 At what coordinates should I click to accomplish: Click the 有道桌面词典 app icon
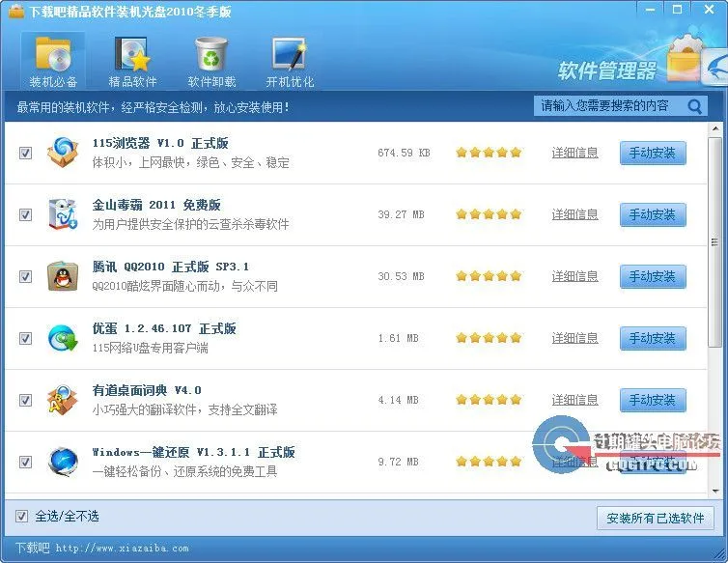click(x=64, y=400)
